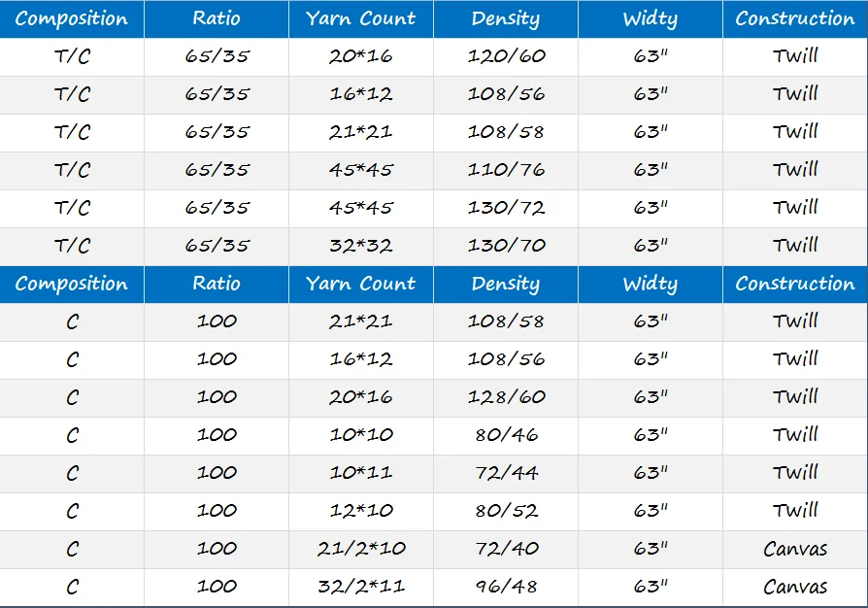Click the top Yarn Count column header

pos(361,19)
